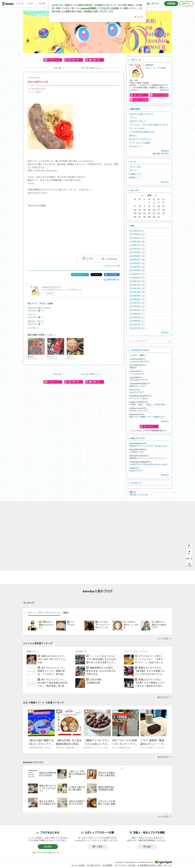Open the follower couverture18のブログ link

click(139, 362)
